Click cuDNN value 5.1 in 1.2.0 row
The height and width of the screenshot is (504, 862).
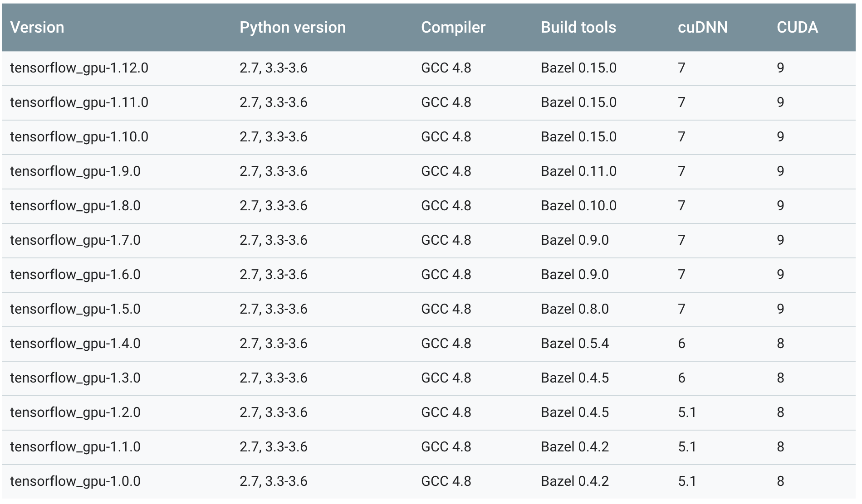pos(687,412)
